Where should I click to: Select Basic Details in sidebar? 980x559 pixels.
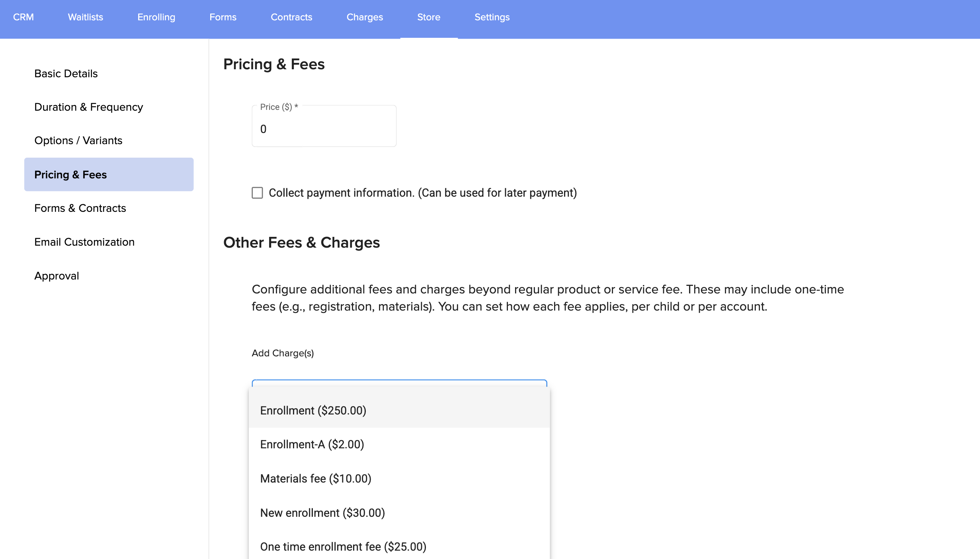66,74
